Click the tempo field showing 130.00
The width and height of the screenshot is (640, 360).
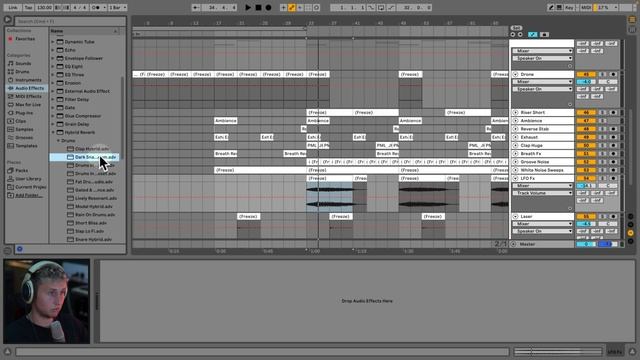[44, 7]
